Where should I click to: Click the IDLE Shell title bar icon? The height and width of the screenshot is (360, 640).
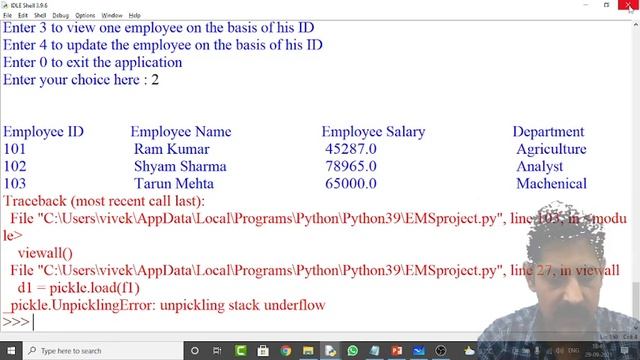pyautogui.click(x=5, y=5)
